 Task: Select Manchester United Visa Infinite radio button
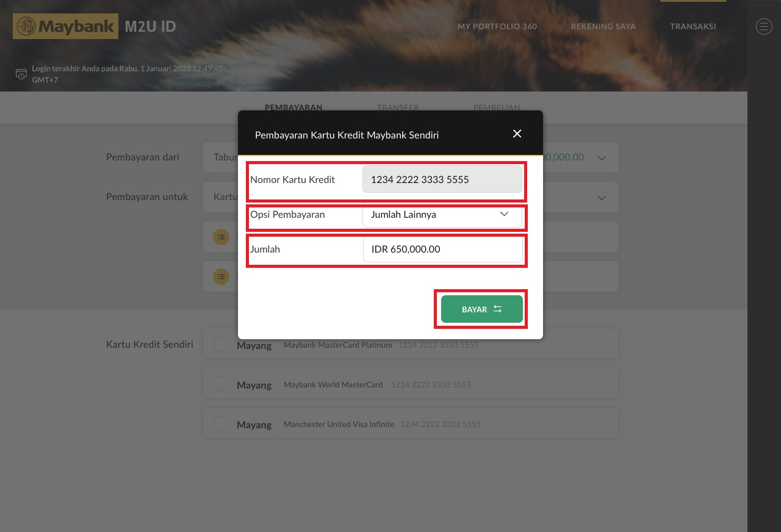pyautogui.click(x=220, y=423)
